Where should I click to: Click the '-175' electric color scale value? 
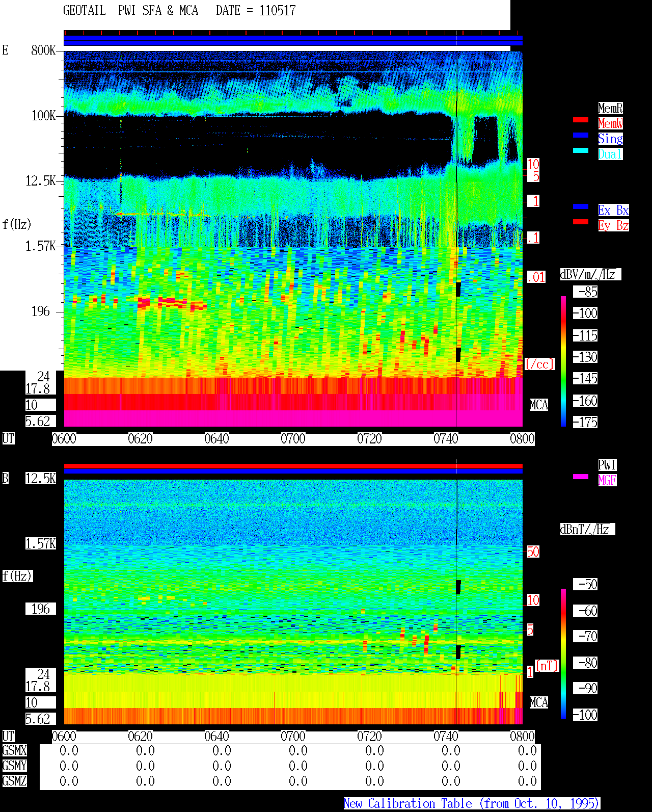point(585,422)
